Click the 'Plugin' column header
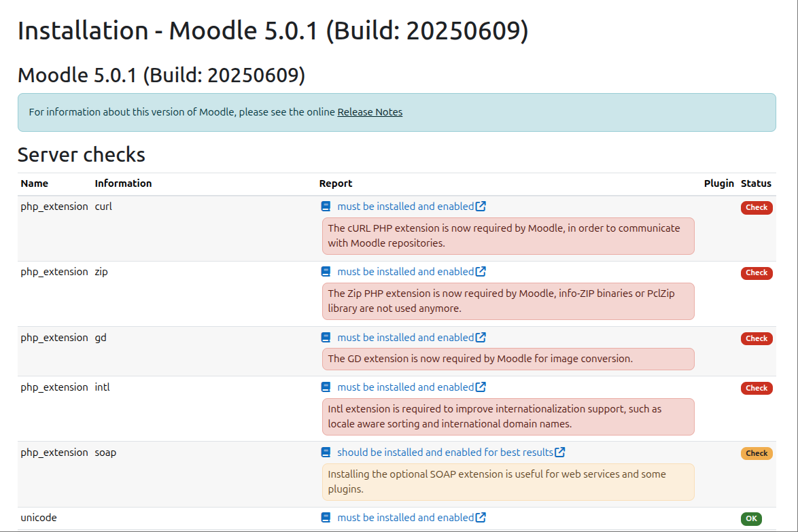The height and width of the screenshot is (532, 798). 719,183
